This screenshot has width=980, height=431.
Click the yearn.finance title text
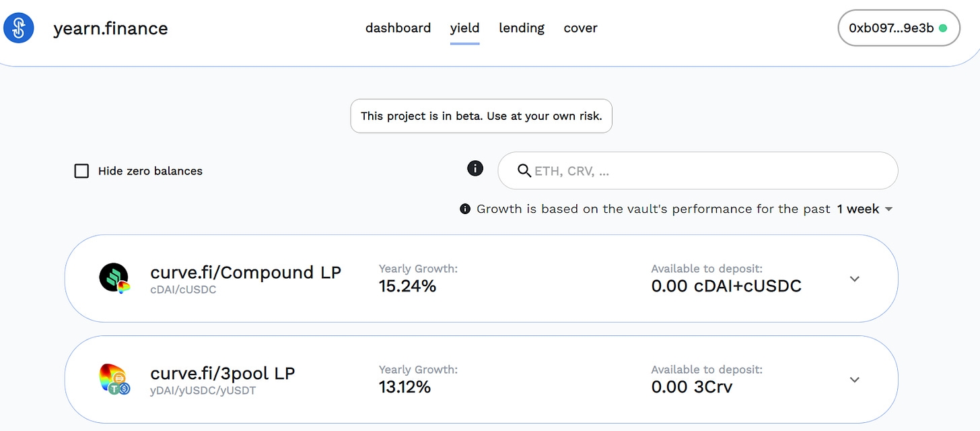[x=110, y=28]
